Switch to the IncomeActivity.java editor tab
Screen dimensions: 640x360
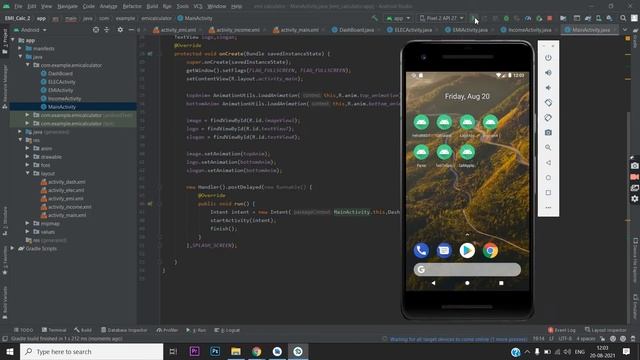click(x=527, y=30)
